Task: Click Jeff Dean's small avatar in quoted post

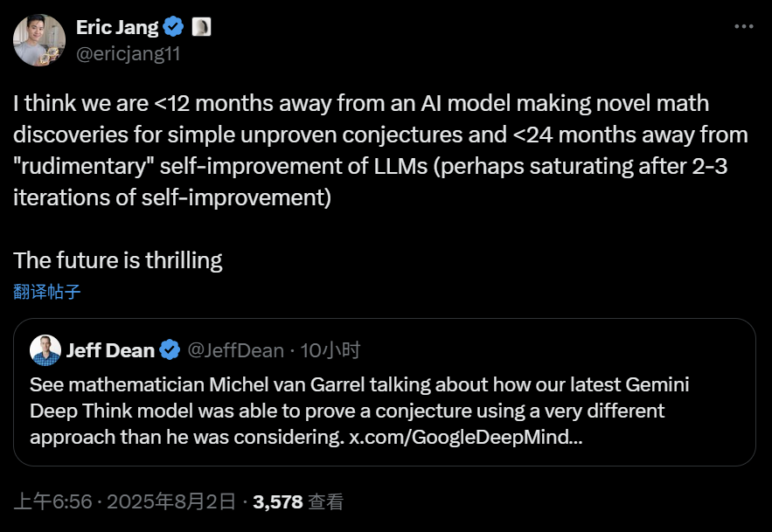Action: pyautogui.click(x=45, y=350)
